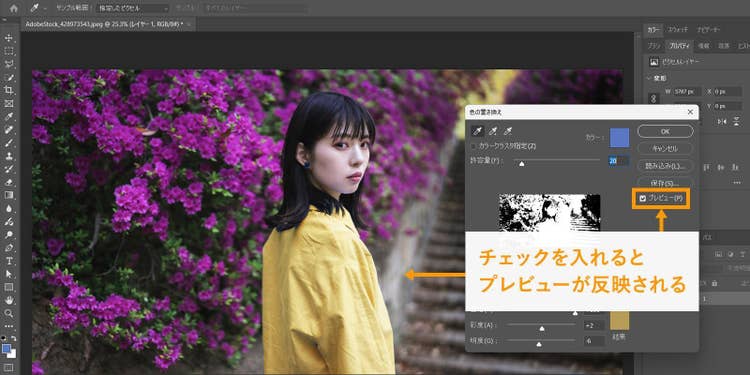Click the 読み込み(L)... button
This screenshot has height=375, width=750.
(x=665, y=166)
